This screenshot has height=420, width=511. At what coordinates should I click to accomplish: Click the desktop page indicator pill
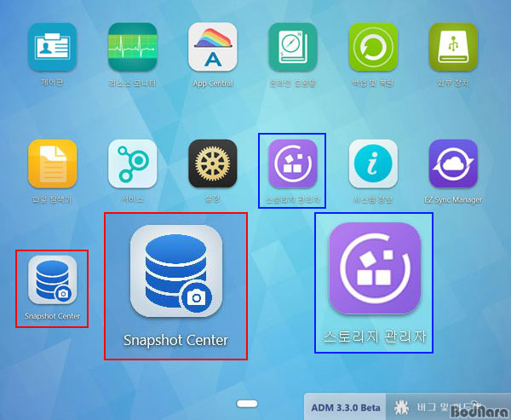coord(247,404)
